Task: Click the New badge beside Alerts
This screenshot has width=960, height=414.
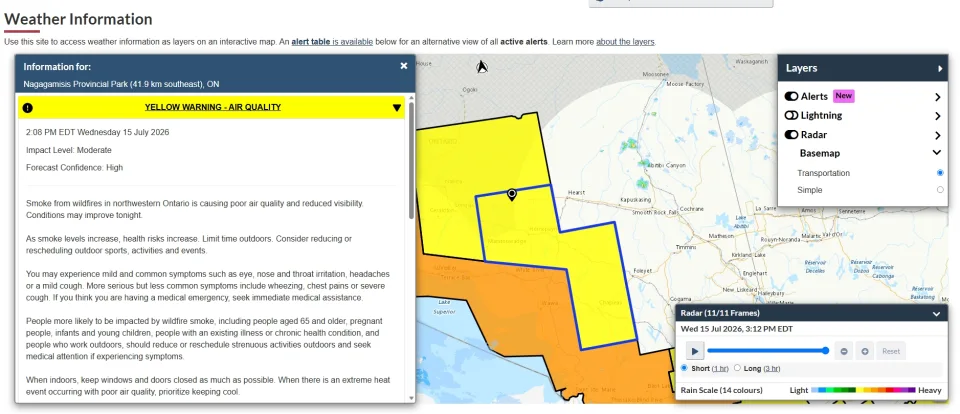Action: [x=843, y=96]
